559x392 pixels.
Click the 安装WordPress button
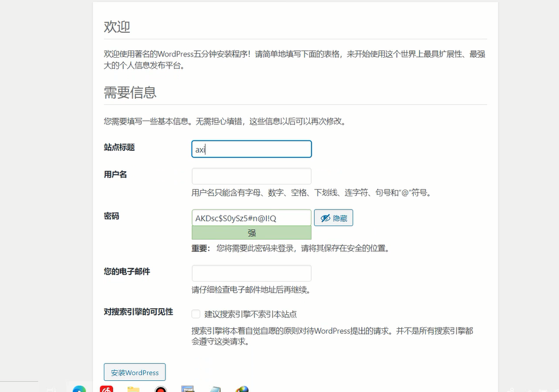click(x=134, y=372)
